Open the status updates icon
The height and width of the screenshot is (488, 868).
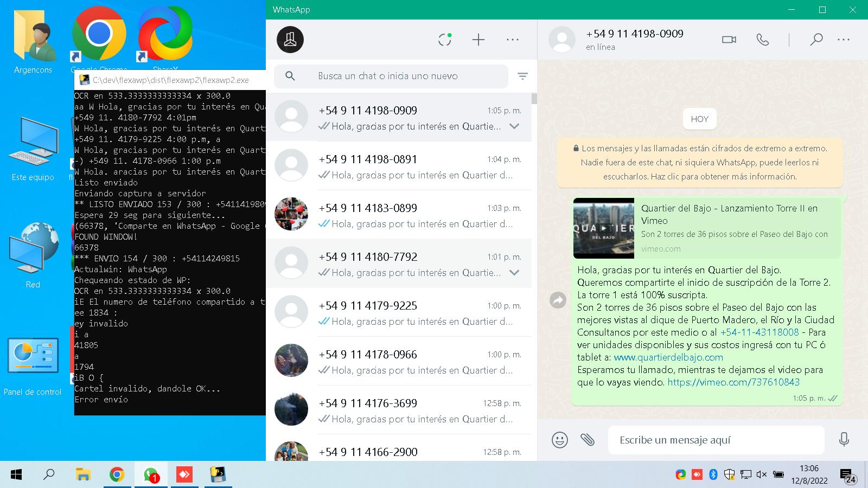pos(445,39)
